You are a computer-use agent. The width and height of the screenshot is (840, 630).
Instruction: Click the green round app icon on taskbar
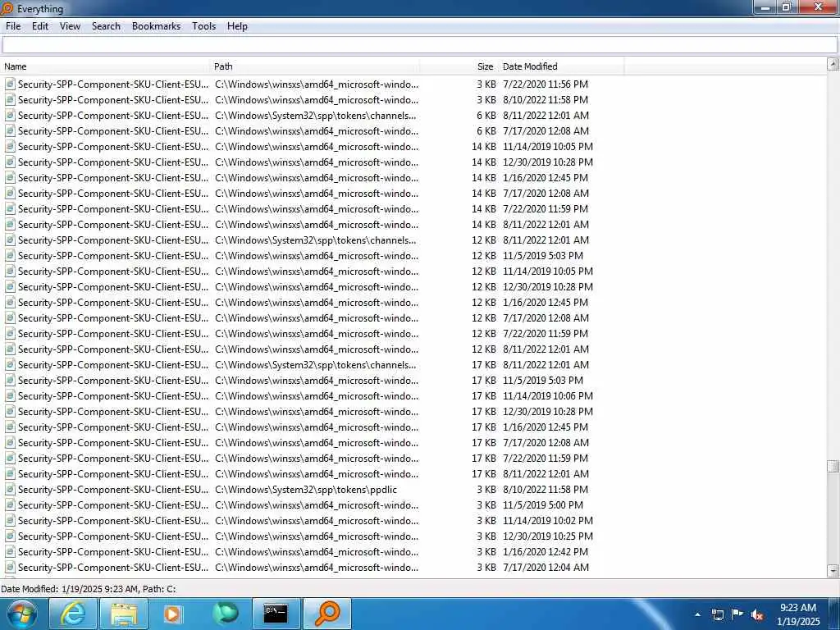[226, 614]
